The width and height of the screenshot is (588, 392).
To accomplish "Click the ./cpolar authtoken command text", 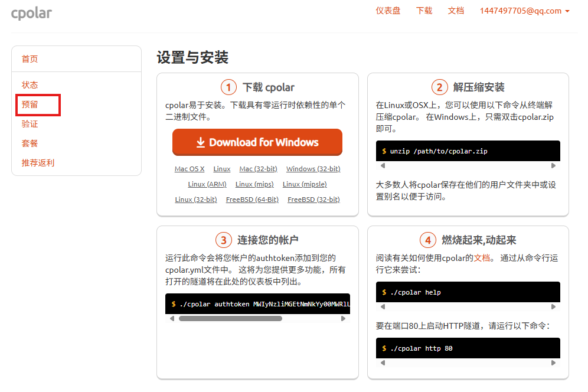I will [264, 304].
